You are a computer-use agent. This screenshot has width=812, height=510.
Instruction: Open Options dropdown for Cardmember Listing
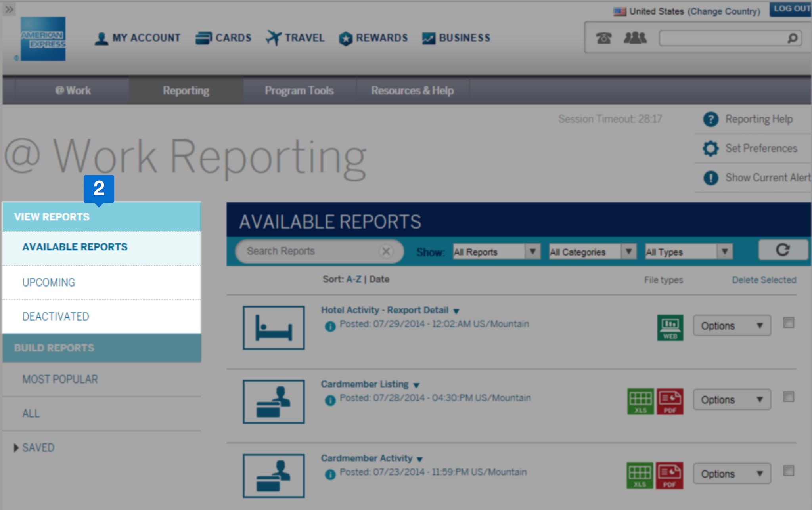(732, 400)
